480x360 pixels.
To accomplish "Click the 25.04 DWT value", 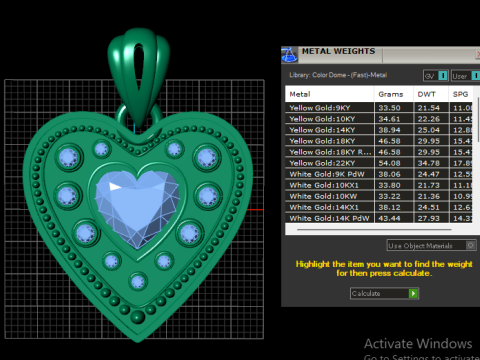I will point(429,130).
